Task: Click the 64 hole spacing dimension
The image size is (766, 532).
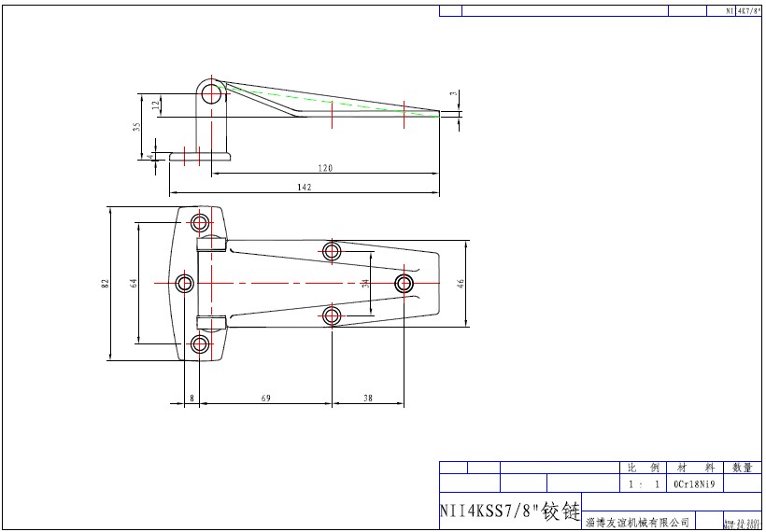Action: 134,282
